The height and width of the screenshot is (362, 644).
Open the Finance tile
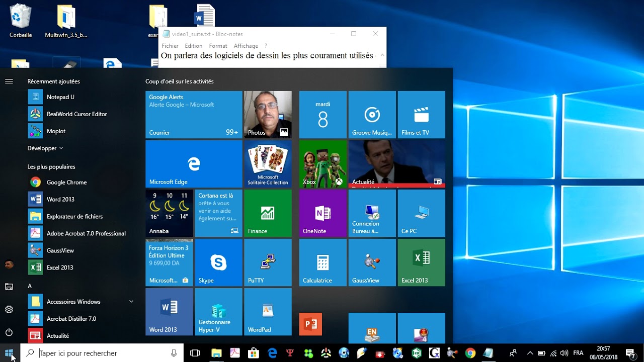[x=268, y=213]
